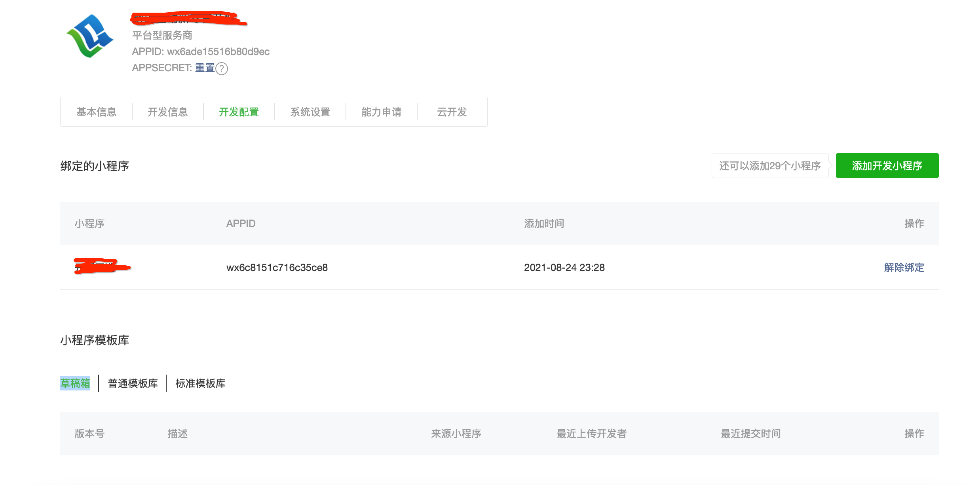Click the APPSECRET help question mark icon
Screen dimensions: 980x485
point(222,69)
